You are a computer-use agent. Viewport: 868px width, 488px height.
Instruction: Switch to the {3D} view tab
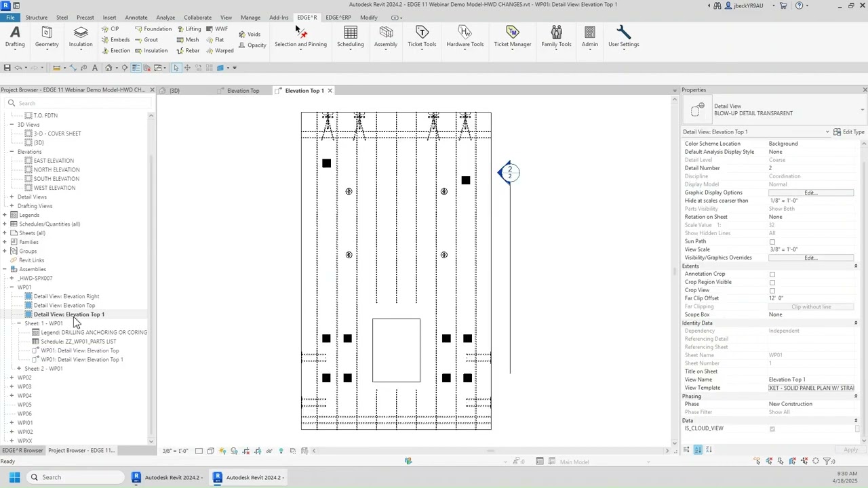[174, 91]
